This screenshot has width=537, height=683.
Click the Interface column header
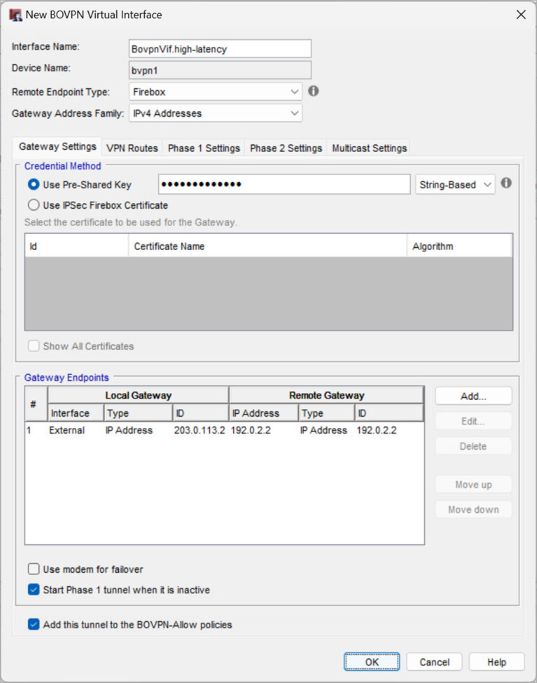point(75,413)
